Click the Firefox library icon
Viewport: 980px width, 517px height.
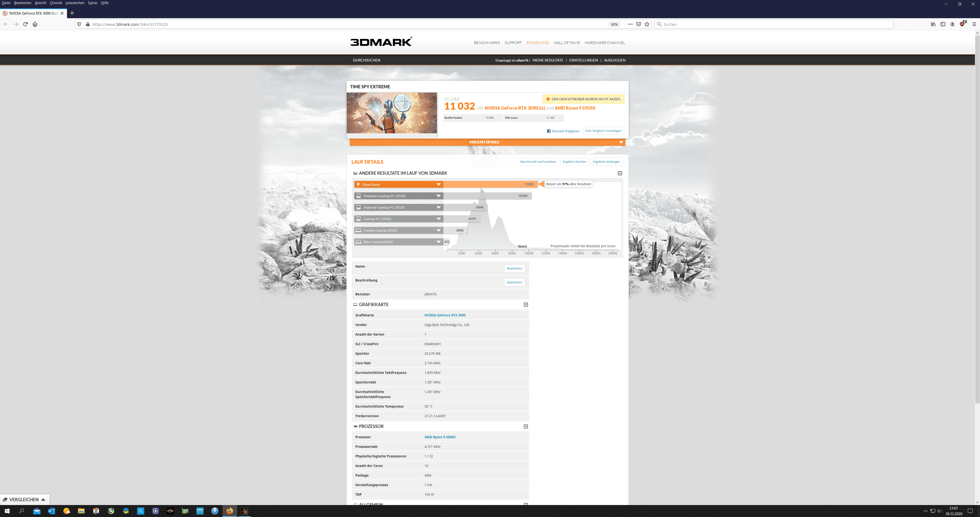point(933,24)
